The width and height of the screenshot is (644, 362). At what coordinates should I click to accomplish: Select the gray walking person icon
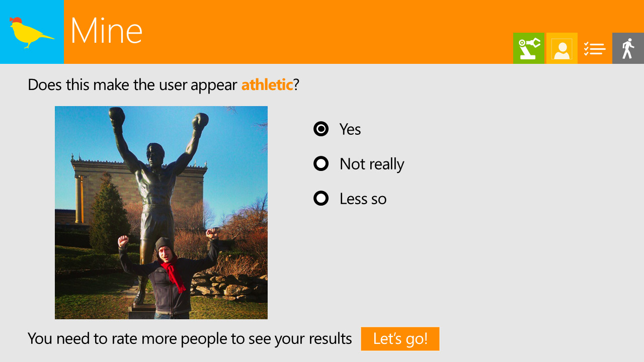tap(628, 48)
